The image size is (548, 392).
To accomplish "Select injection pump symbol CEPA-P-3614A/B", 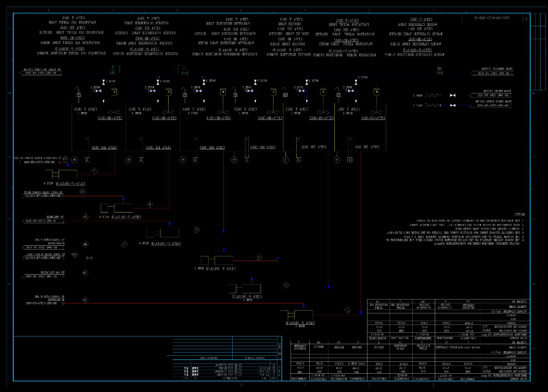I will (163, 233).
